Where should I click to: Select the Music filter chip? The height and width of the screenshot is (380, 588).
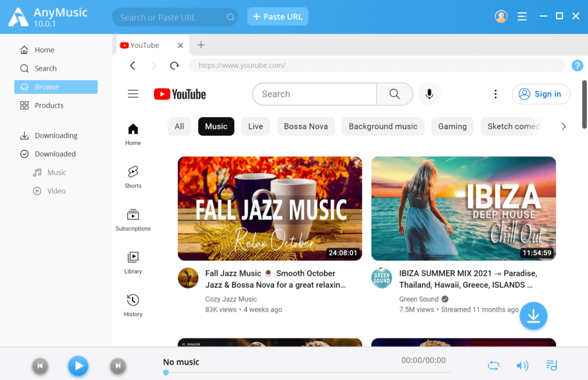[216, 126]
